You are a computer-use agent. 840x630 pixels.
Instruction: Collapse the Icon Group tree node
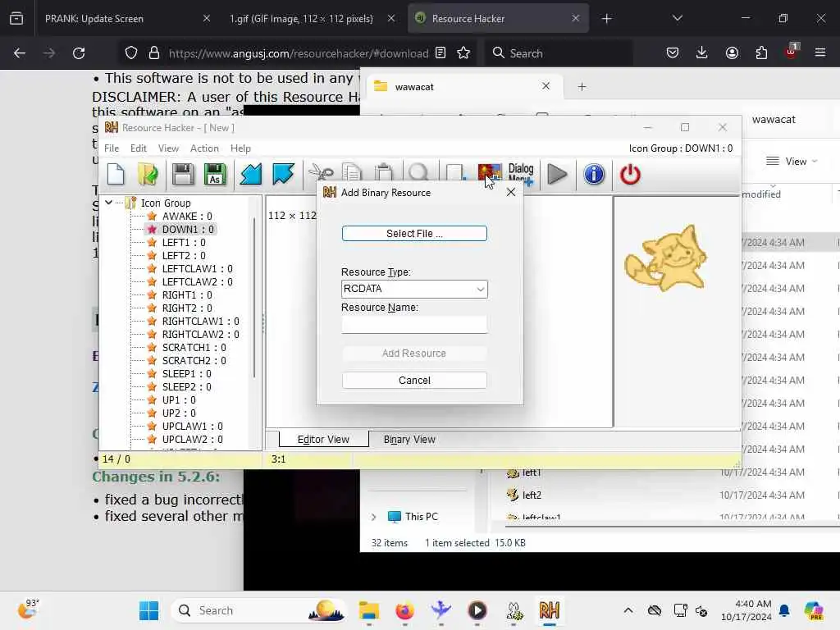109,203
